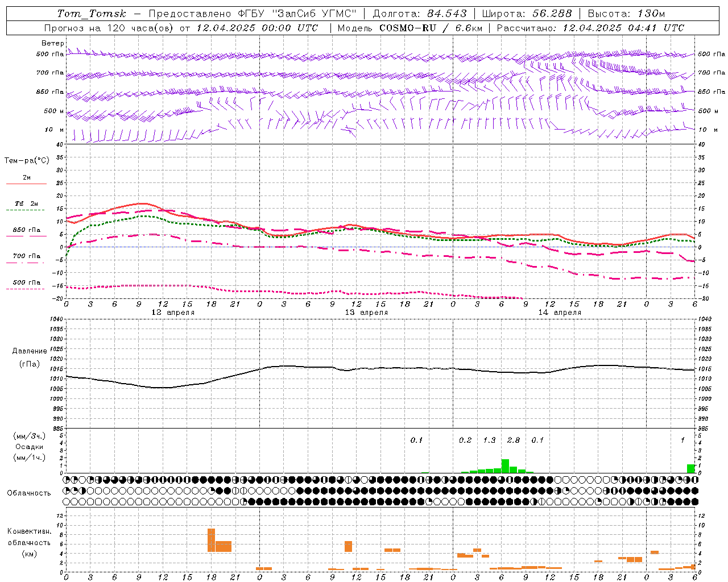
Task: Click the tallest orange convective cloud bar
Action: pos(211,540)
